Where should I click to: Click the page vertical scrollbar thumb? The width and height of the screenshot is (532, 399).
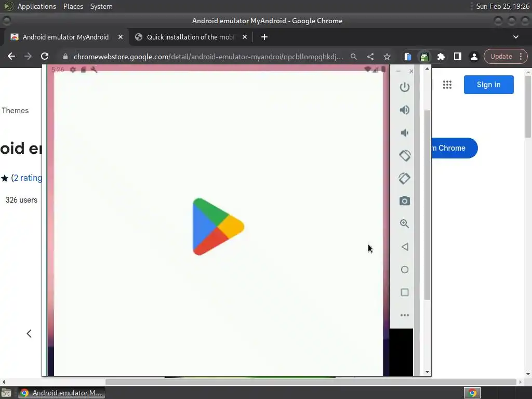(528, 107)
